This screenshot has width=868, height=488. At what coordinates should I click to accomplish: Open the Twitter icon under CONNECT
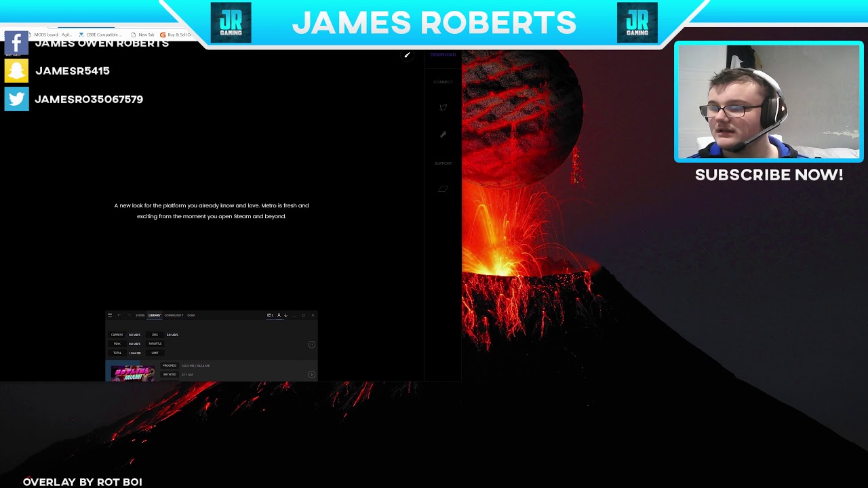tap(443, 107)
